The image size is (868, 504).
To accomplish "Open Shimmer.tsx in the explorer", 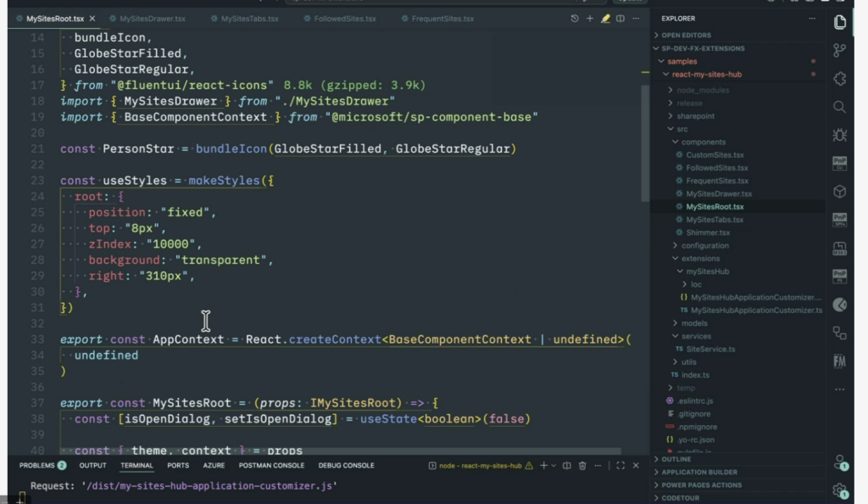I will click(708, 232).
